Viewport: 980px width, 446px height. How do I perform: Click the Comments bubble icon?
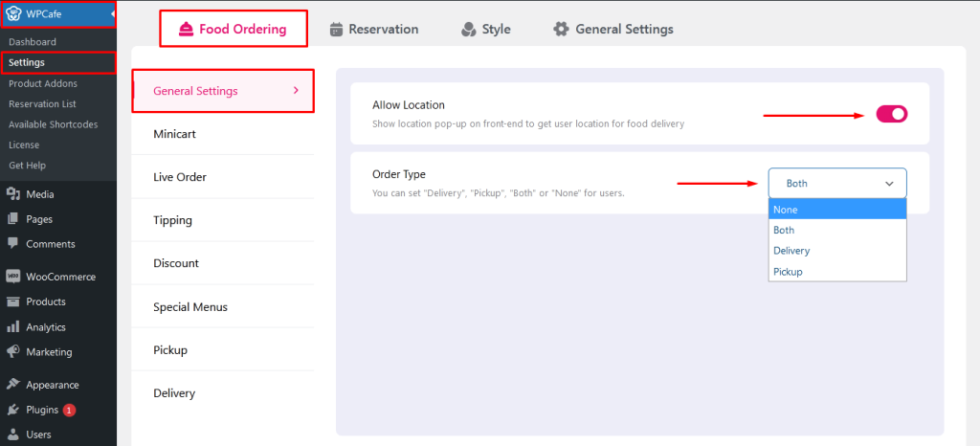(x=13, y=244)
